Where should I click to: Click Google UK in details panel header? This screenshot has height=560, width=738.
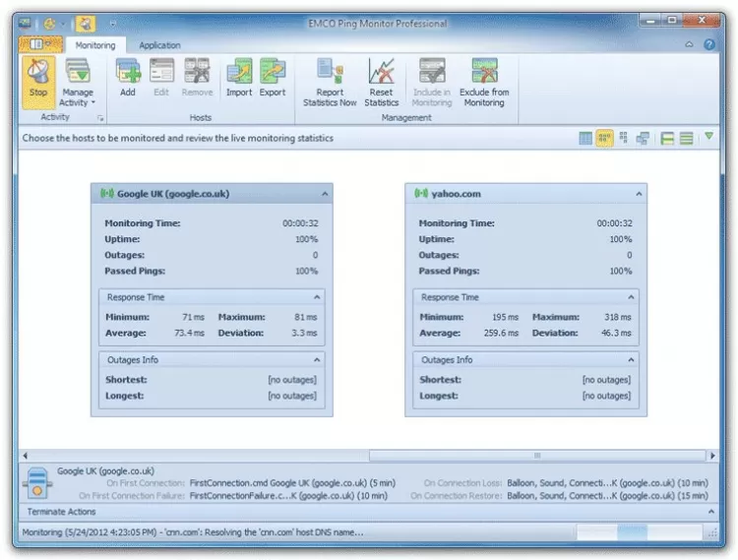[105, 470]
